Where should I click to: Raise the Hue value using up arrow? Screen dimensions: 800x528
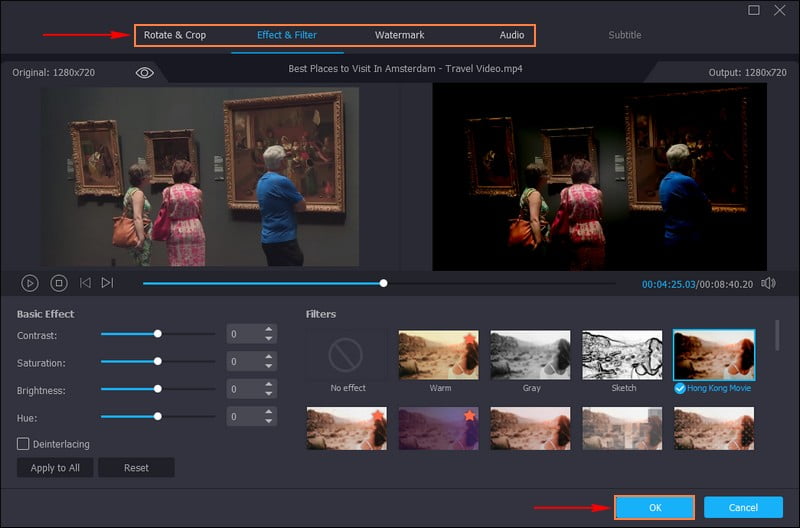point(268,410)
